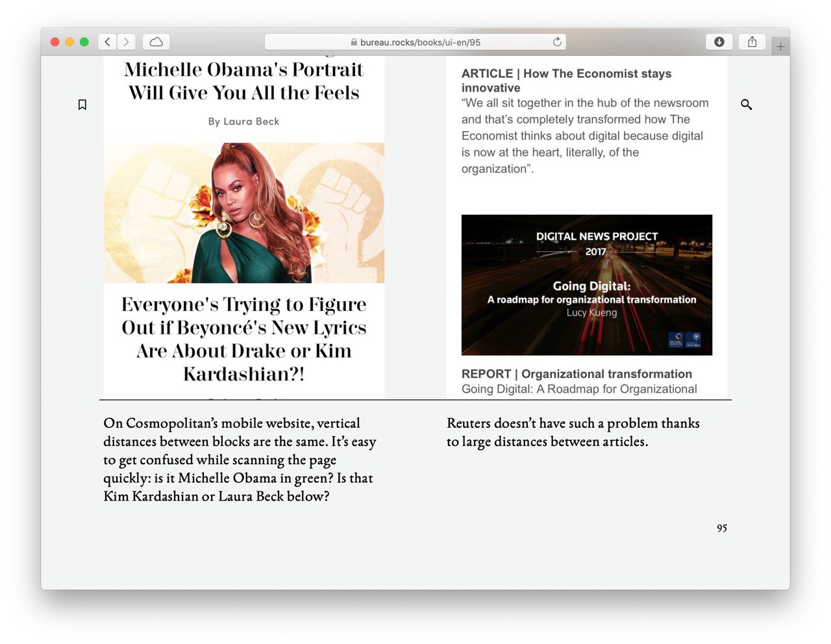Click the lock icon in the address bar
The width and height of the screenshot is (831, 644).
click(x=354, y=42)
